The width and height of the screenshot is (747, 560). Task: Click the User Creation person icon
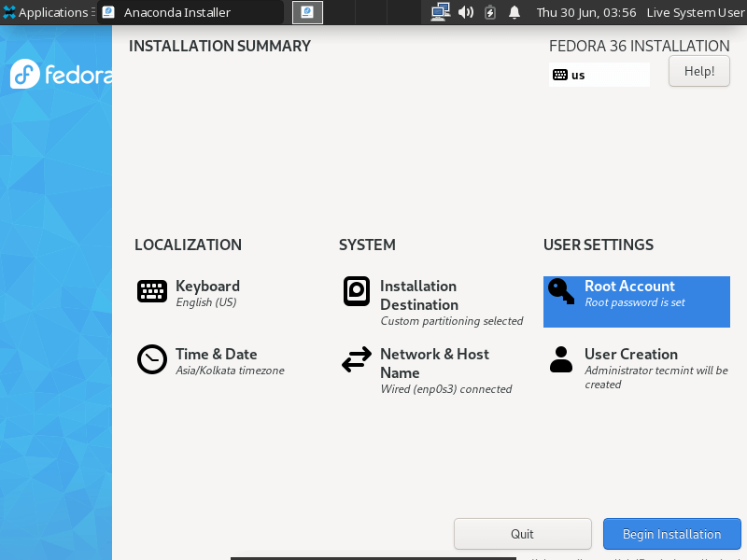click(x=561, y=359)
